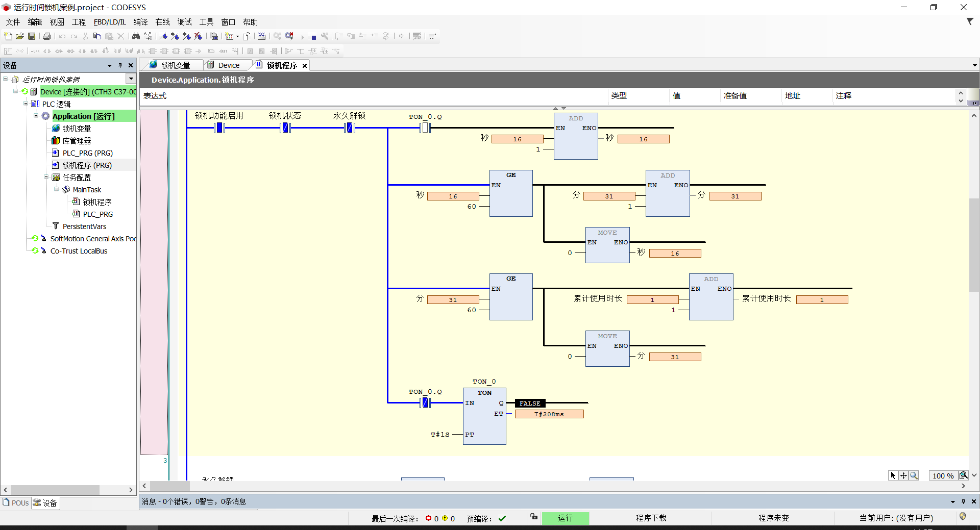Screen dimensions: 980x530
Task: Toggle bookmark with the blue flag icon
Action: 163,36
